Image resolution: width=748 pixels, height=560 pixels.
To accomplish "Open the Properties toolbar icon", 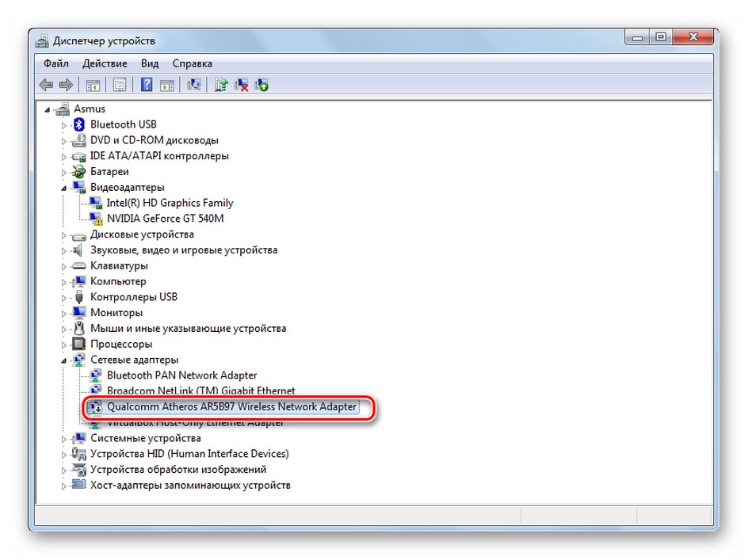I will [120, 85].
